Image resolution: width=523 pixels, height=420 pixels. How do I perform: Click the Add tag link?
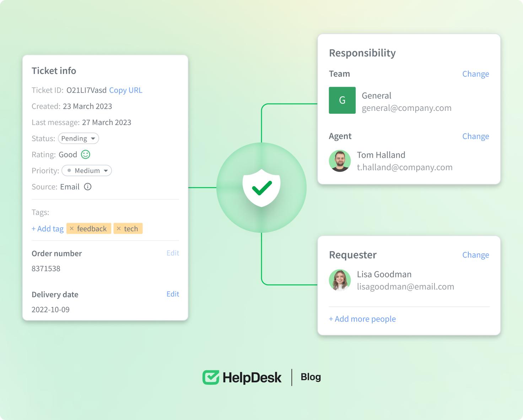click(x=48, y=229)
